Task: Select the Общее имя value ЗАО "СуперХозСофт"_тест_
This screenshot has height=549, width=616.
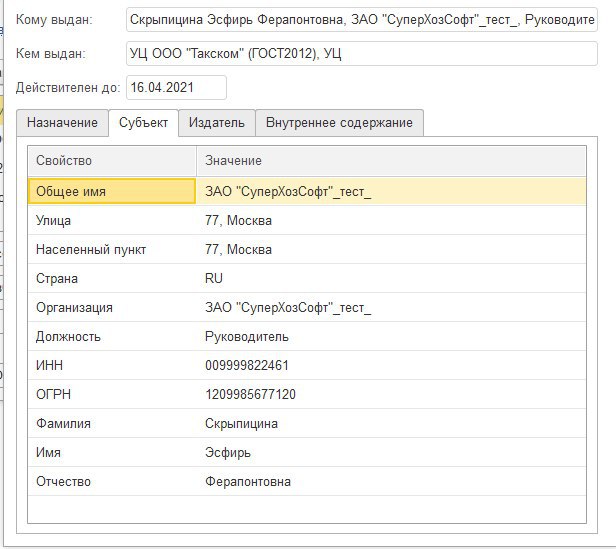Action: coord(288,191)
